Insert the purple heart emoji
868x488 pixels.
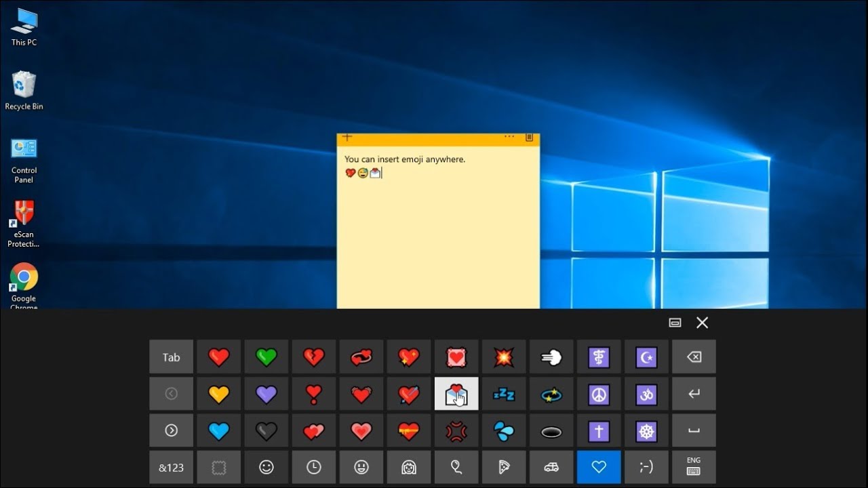click(x=266, y=394)
